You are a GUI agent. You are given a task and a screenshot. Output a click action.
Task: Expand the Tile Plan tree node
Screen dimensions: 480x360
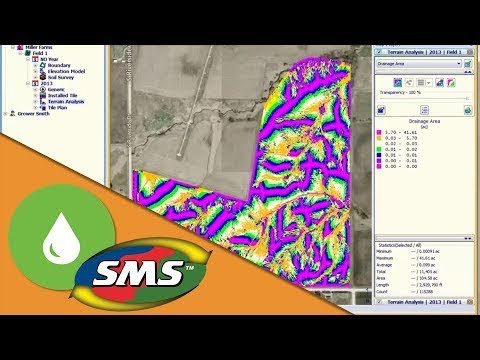pyautogui.click(x=35, y=107)
